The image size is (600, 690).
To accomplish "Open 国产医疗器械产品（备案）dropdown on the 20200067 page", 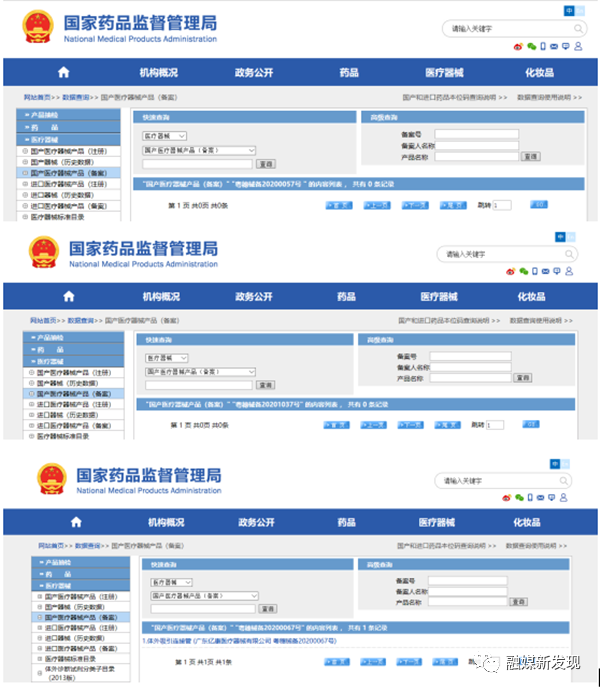I will (205, 596).
